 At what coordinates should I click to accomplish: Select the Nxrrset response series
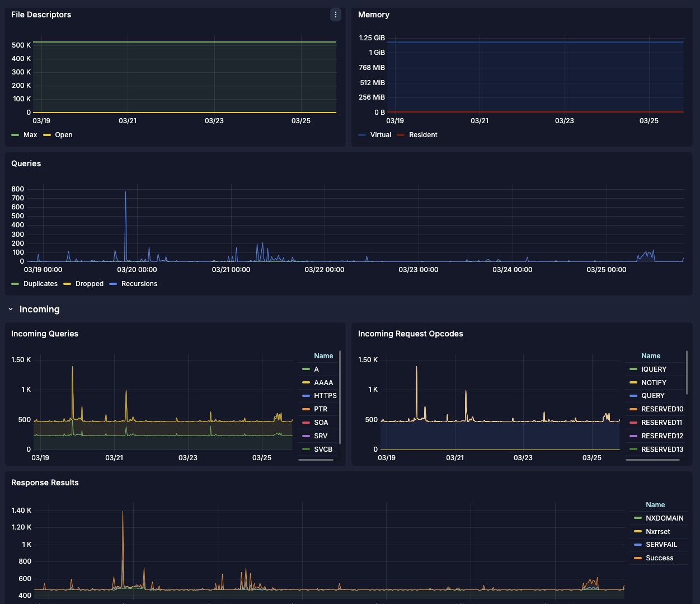tap(659, 532)
